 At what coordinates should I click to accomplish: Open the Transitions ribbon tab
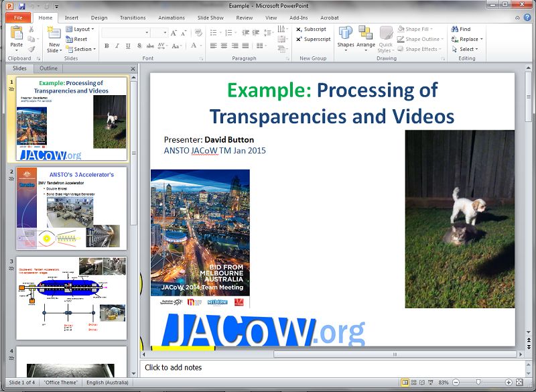[x=133, y=18]
